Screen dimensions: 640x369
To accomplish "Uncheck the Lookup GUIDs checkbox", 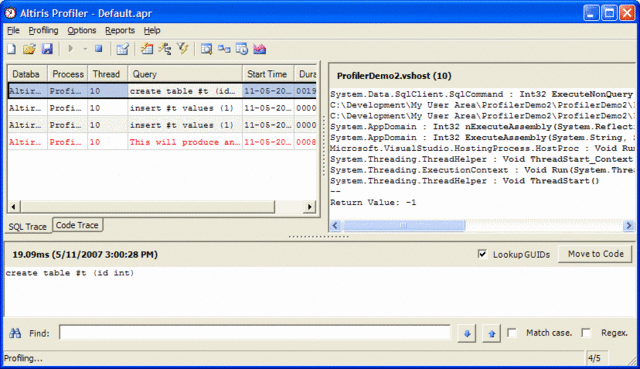I will (x=482, y=254).
